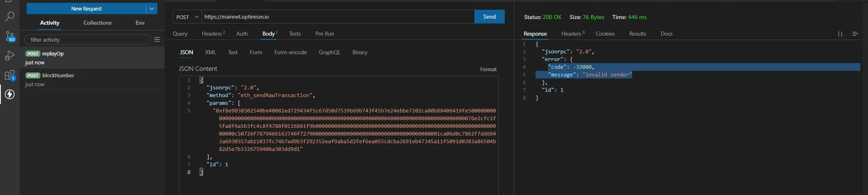Screen dimensions: 868x195
Task: Click the curly braces response icon
Action: click(840, 34)
